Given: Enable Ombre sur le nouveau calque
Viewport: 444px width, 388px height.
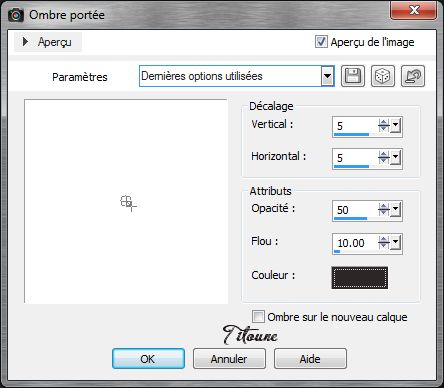Looking at the screenshot, I should tap(258, 316).
